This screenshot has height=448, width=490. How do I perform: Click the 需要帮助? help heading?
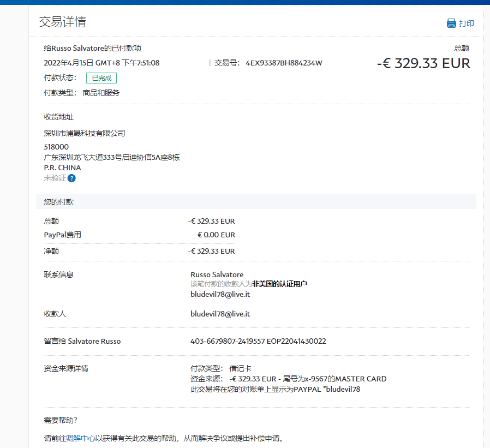(x=61, y=420)
